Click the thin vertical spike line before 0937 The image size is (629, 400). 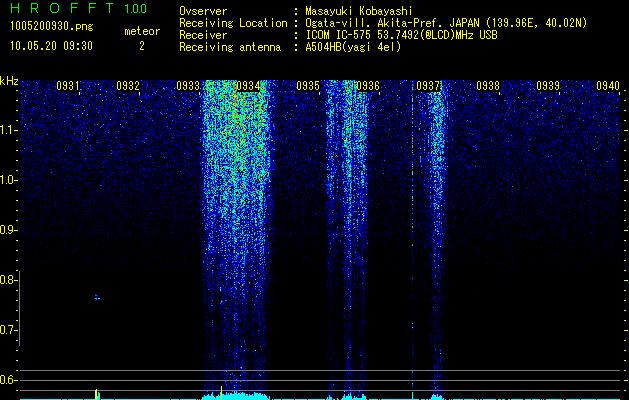pos(412,240)
